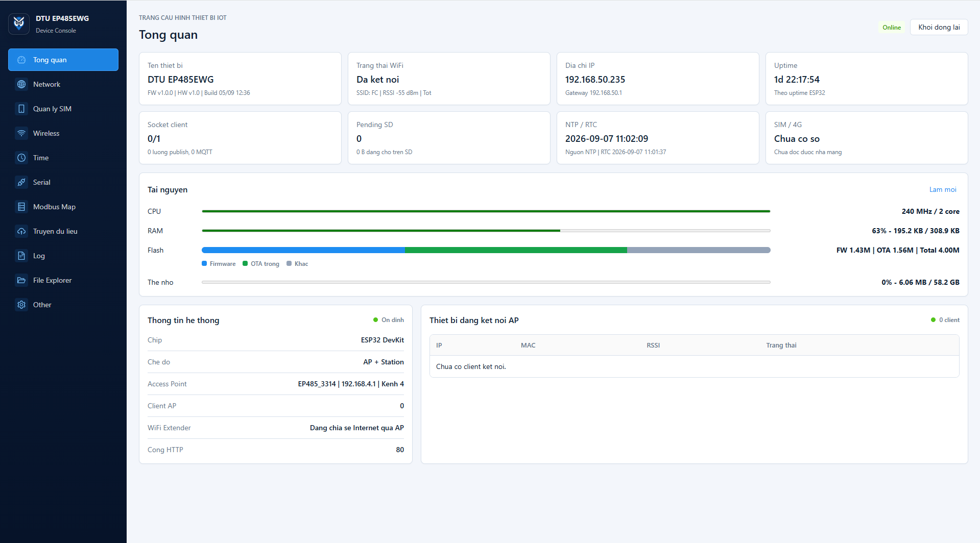
Task: Click the The nho storage bar
Action: (x=486, y=282)
